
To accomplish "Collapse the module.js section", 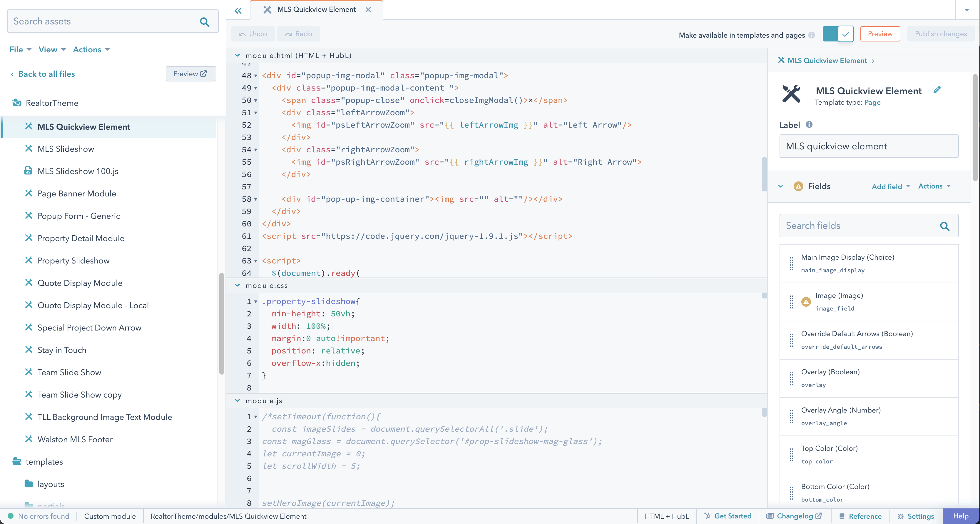I will coord(238,401).
